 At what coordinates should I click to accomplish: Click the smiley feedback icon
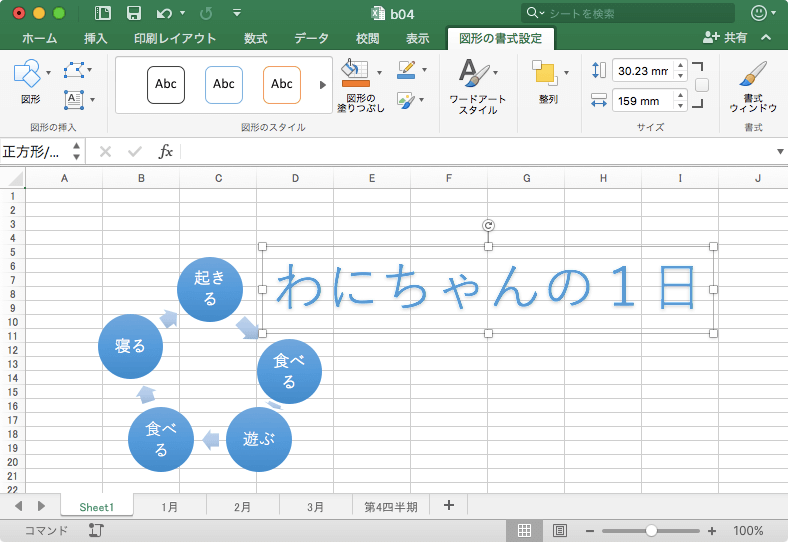[759, 13]
